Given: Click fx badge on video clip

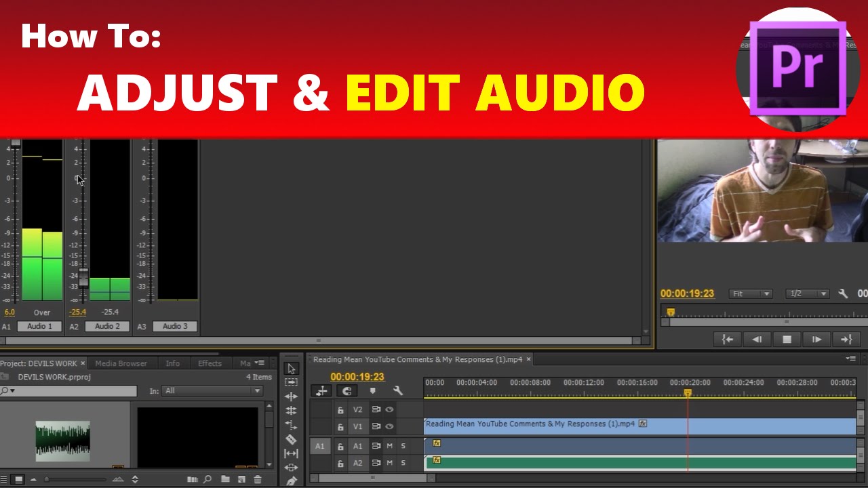Looking at the screenshot, I should click(x=643, y=424).
